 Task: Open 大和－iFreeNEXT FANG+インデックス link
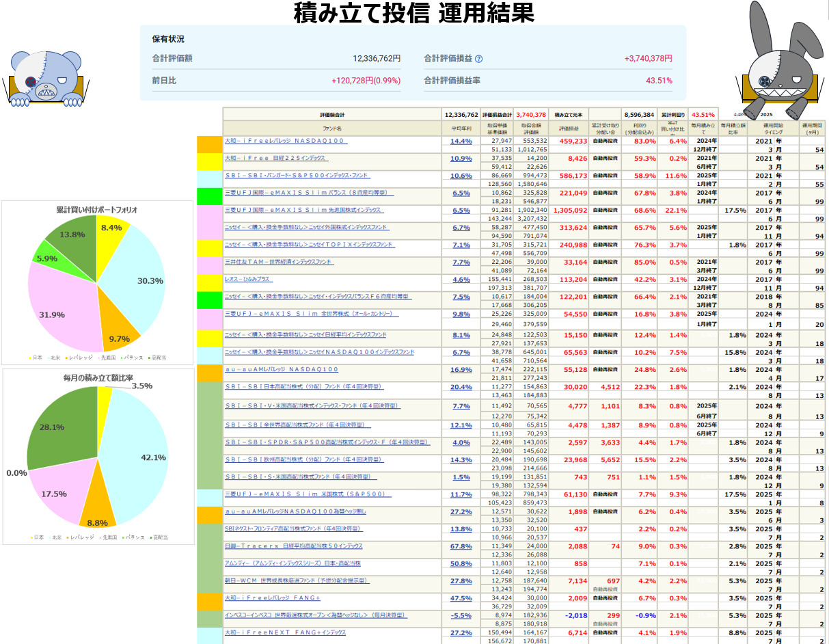click(x=285, y=632)
